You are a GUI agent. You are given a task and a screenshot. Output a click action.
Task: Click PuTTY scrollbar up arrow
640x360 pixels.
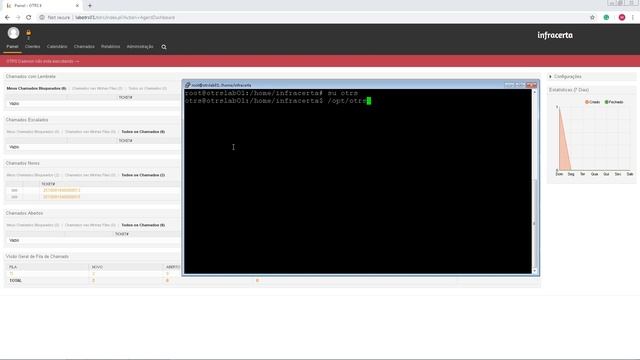click(x=534, y=92)
